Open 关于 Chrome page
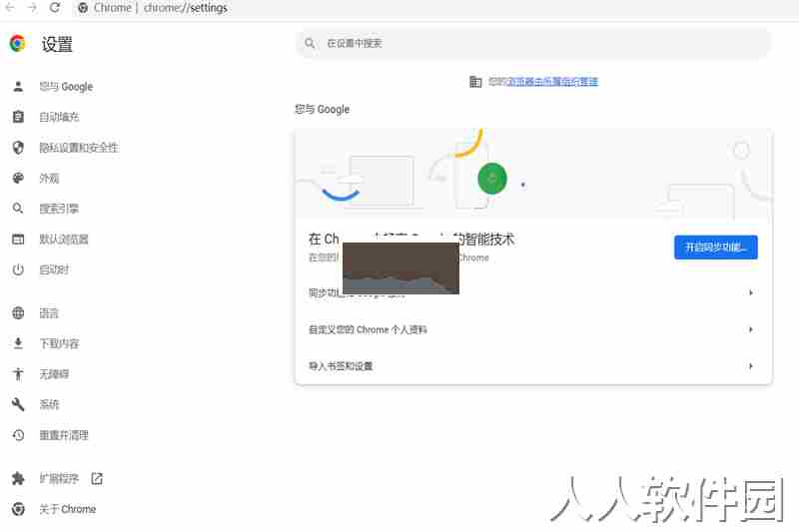The height and width of the screenshot is (532, 799). pos(68,509)
